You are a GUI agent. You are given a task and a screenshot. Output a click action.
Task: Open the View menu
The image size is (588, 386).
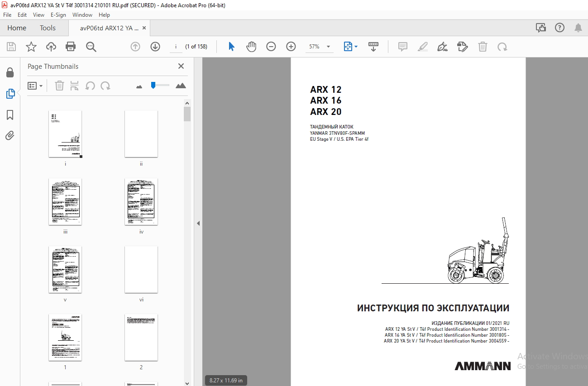pos(38,15)
